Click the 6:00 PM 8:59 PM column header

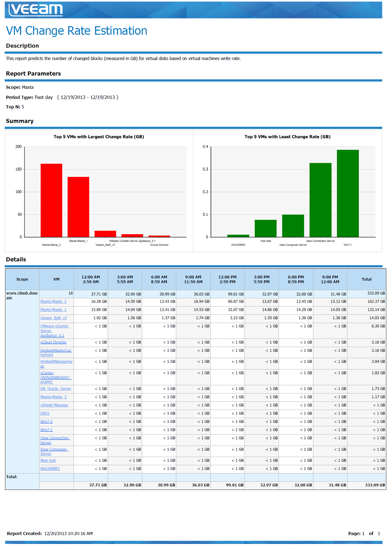pos(296,279)
